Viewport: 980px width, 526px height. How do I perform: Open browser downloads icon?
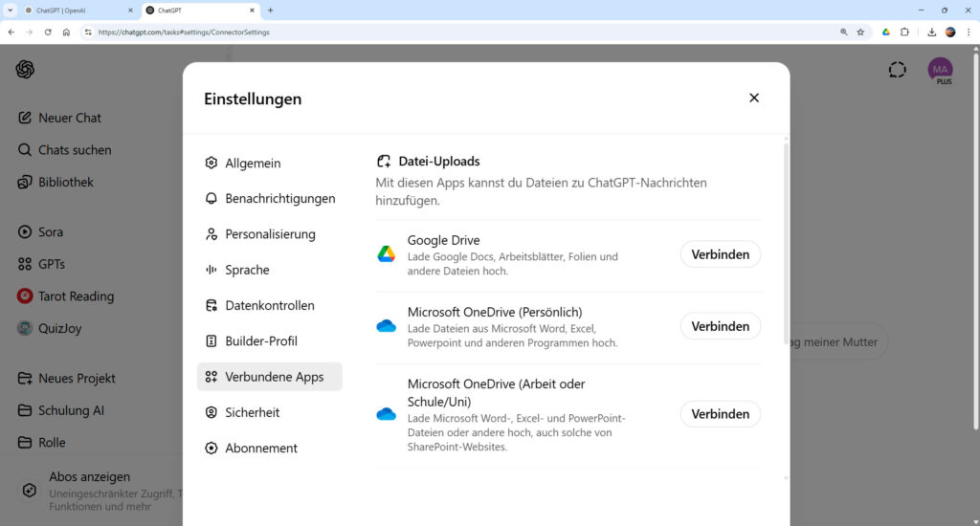coord(932,33)
